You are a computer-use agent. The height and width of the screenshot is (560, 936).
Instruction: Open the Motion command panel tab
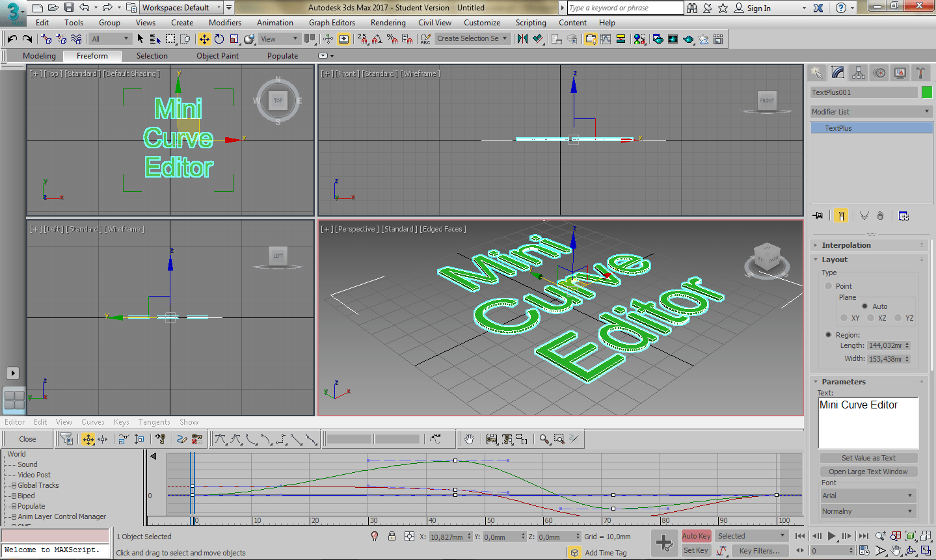click(x=879, y=73)
